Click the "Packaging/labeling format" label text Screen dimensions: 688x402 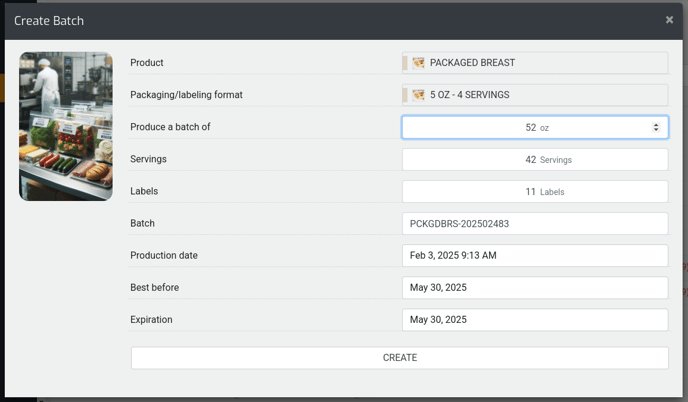186,95
